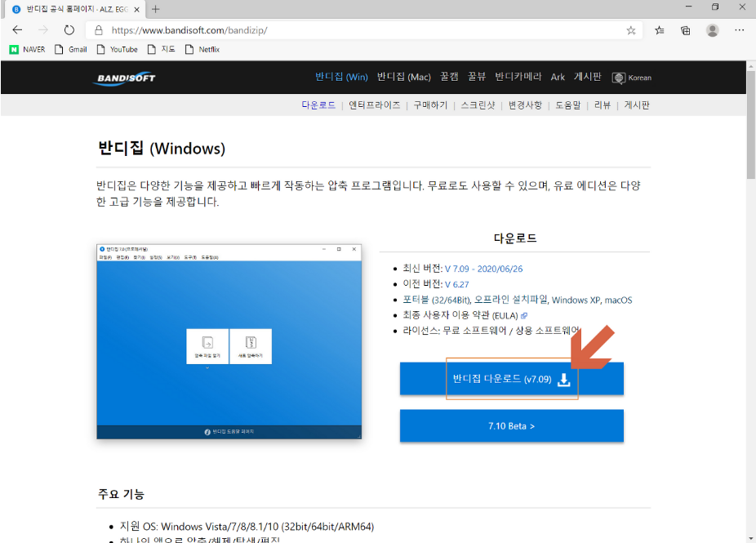The height and width of the screenshot is (543, 756).
Task: Open the 최종 사용자 이용 약관 (EULA) link
Action: tap(465, 315)
